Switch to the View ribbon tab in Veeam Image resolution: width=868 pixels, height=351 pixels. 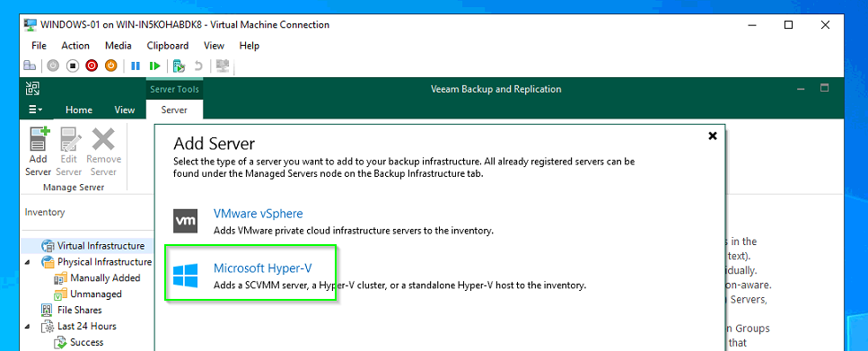point(125,110)
